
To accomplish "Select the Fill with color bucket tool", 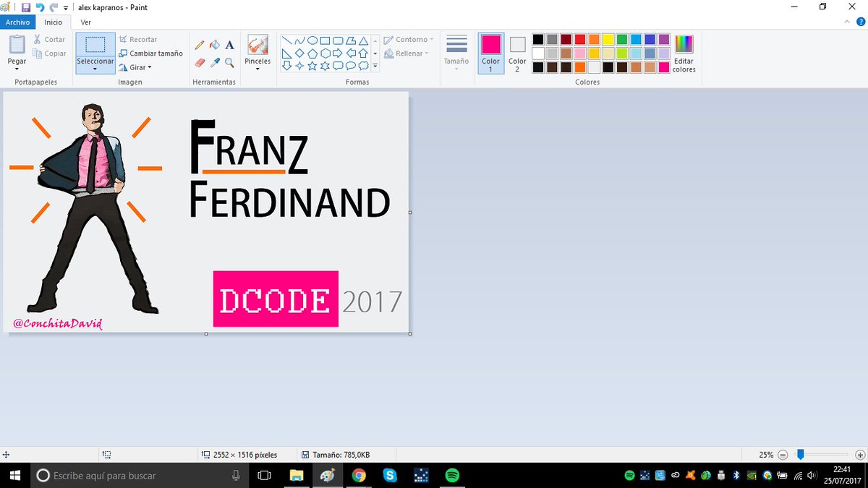I will click(x=215, y=45).
